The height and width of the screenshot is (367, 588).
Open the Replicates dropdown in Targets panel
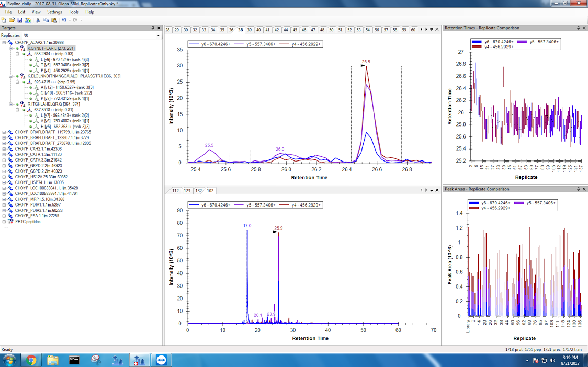pos(159,36)
